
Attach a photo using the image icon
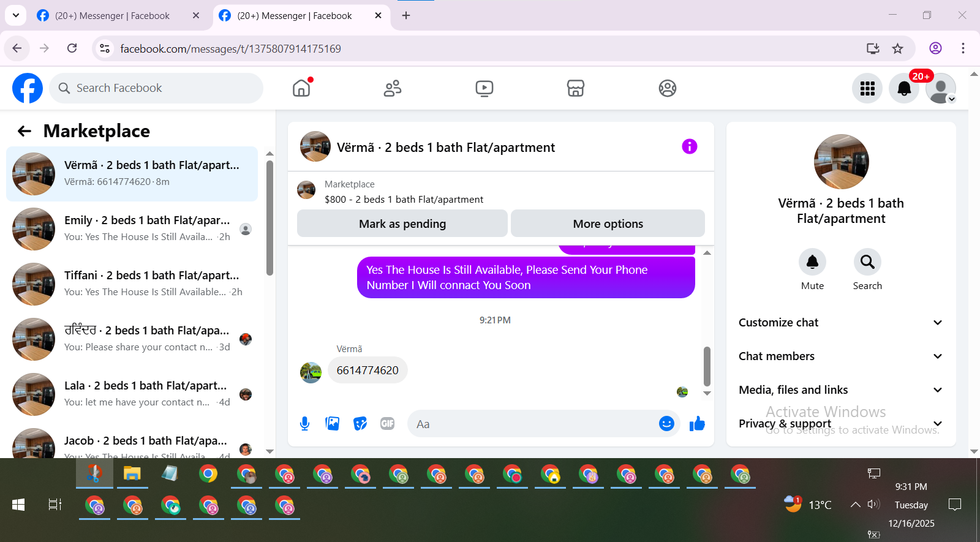tap(333, 423)
